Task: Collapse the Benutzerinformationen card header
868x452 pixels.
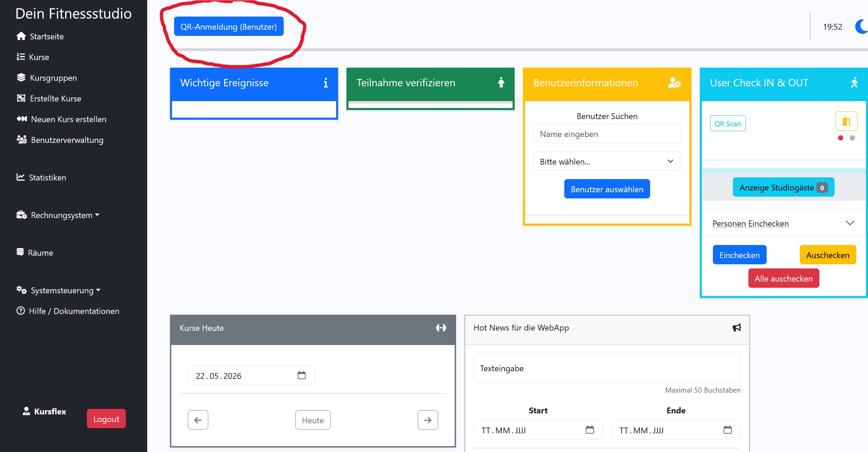Action: [x=607, y=83]
